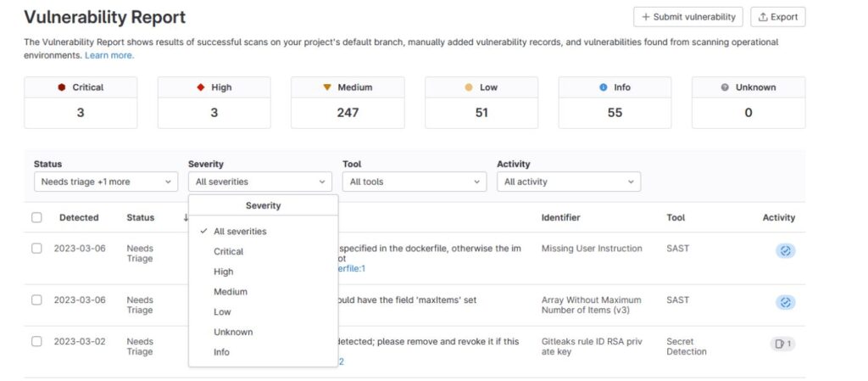The width and height of the screenshot is (868, 381).
Task: Open the Learn more link
Action: point(109,55)
